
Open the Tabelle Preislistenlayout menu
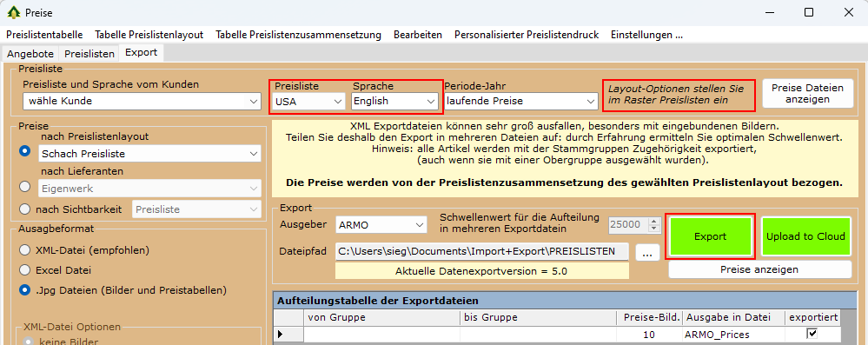tap(149, 35)
